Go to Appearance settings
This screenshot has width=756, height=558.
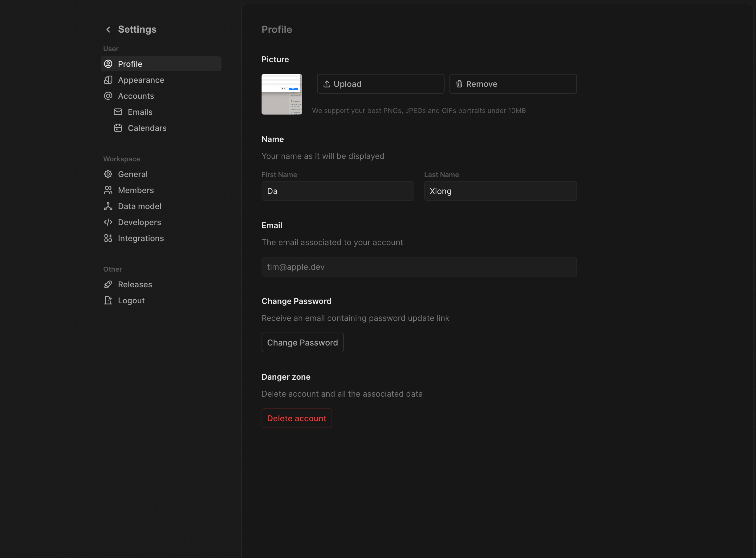click(x=161, y=80)
